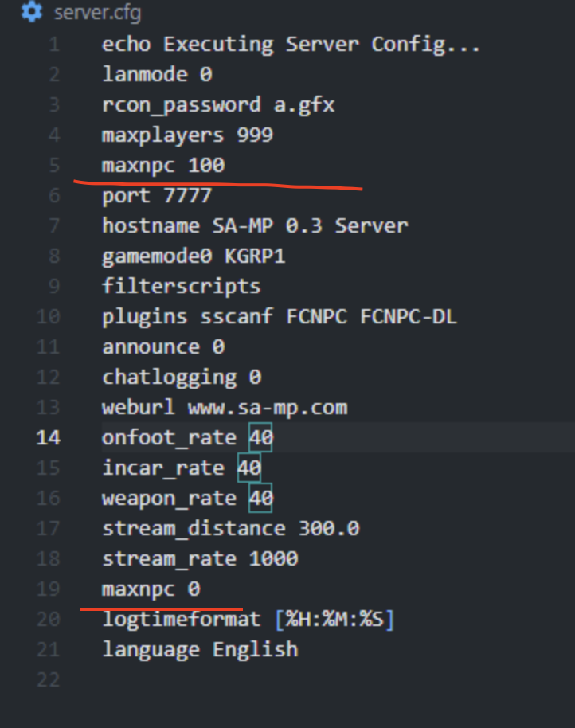Viewport: 575px width, 728px height.
Task: Click line number 14 in the gutter
Action: click(48, 437)
